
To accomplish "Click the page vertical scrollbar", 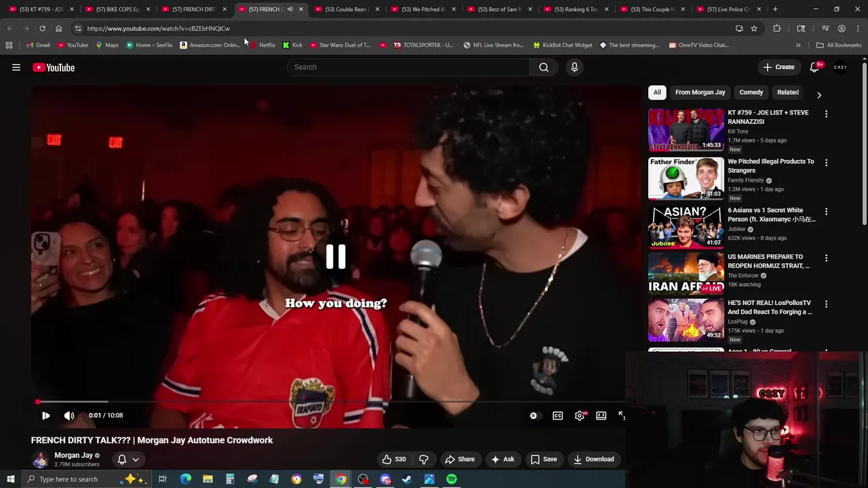I will (x=864, y=142).
